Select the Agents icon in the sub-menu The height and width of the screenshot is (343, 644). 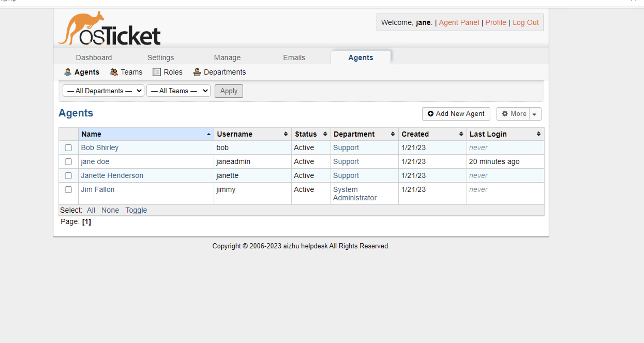coord(68,72)
